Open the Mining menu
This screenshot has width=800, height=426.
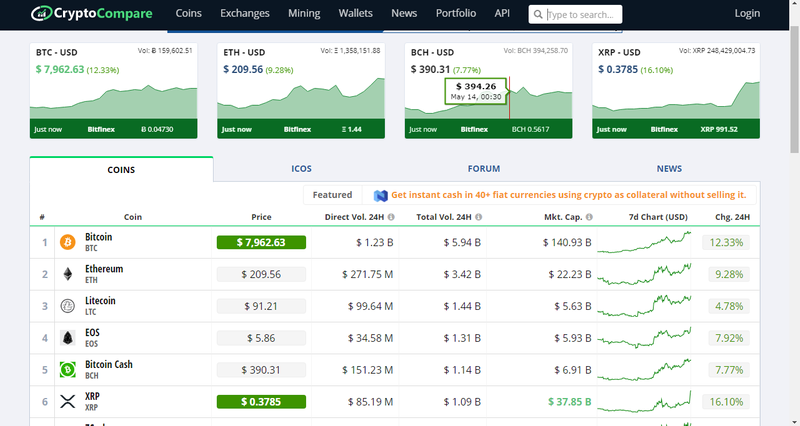304,13
